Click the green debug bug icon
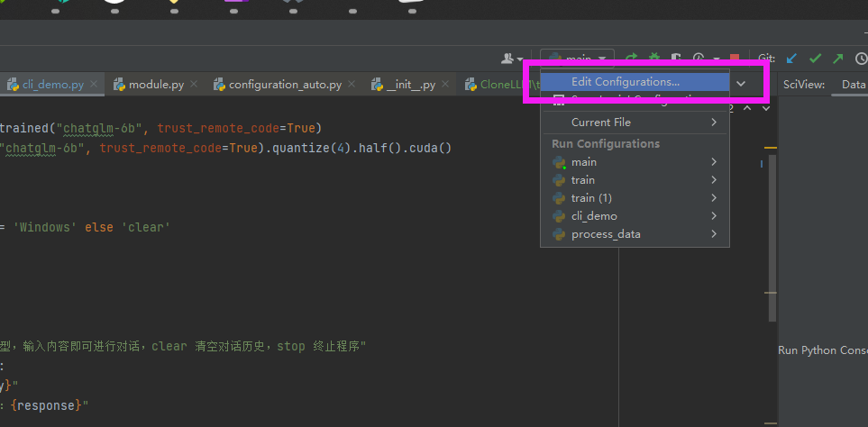Image resolution: width=868 pixels, height=427 pixels. [654, 58]
